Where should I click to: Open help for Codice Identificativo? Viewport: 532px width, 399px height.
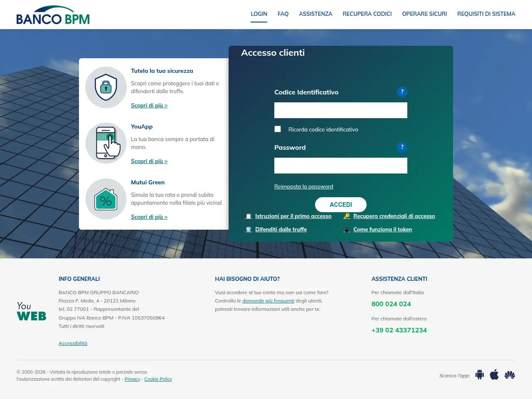[401, 92]
